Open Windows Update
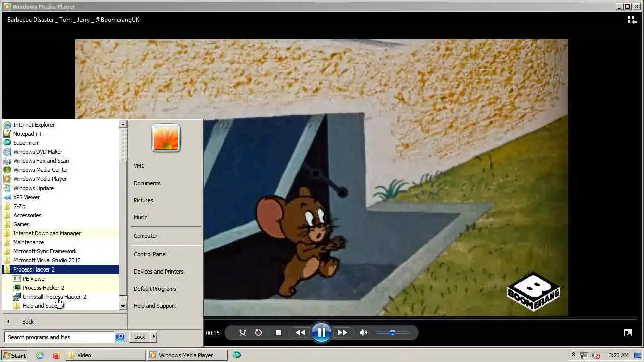The image size is (644, 362). point(61,188)
